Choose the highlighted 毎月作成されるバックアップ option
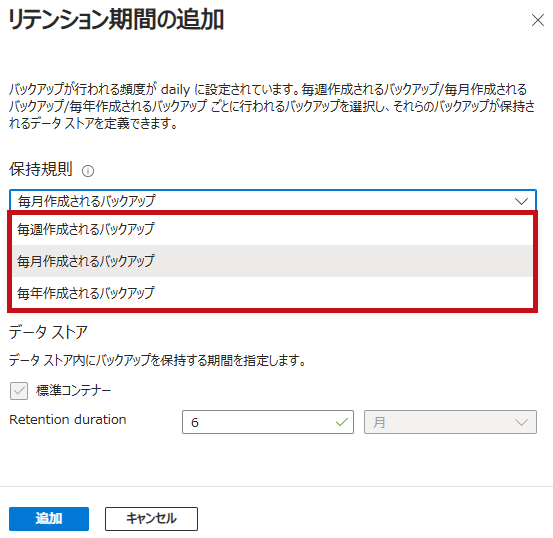The height and width of the screenshot is (538, 553). (272, 261)
